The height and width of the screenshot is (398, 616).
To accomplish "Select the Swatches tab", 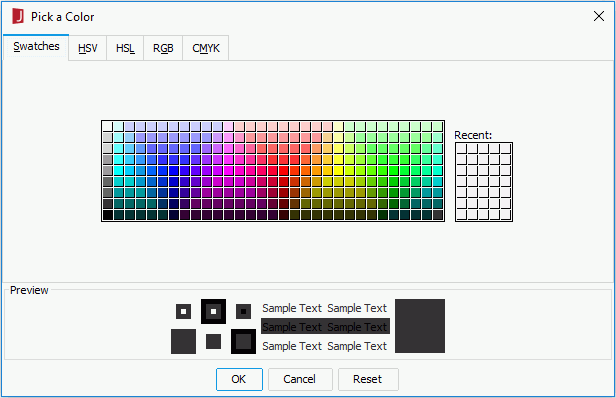I will click(36, 47).
